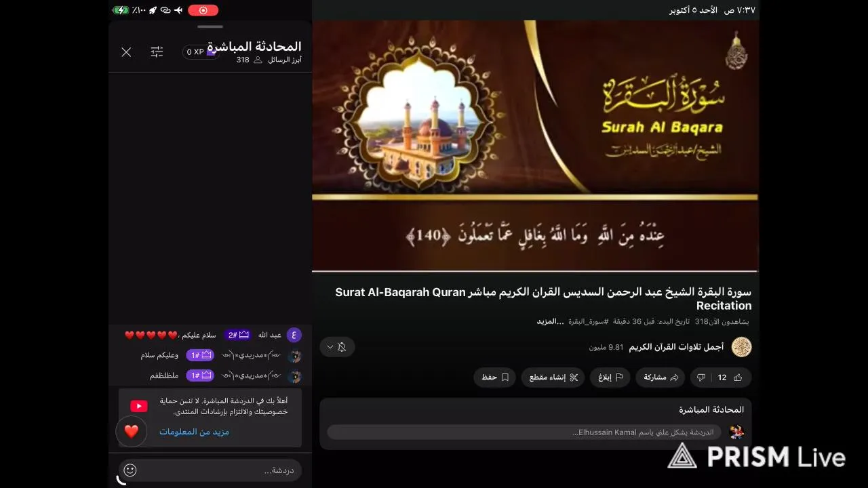The height and width of the screenshot is (488, 868).
Task: Tap the airplane mode status icon
Action: (178, 10)
